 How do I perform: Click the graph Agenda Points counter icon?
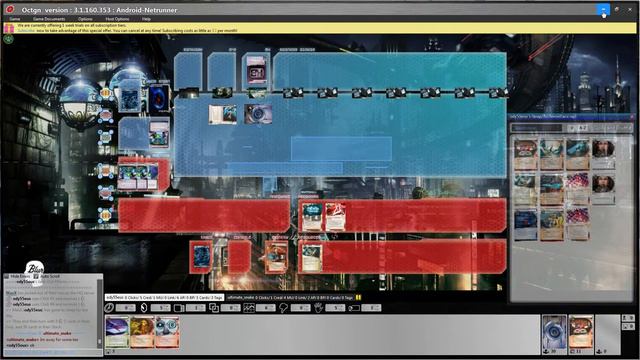249,308
